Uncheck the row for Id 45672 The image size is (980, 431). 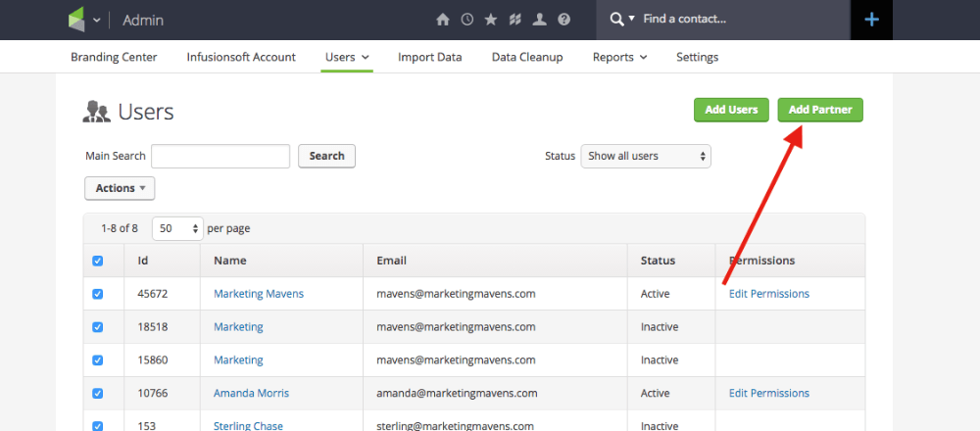[97, 294]
